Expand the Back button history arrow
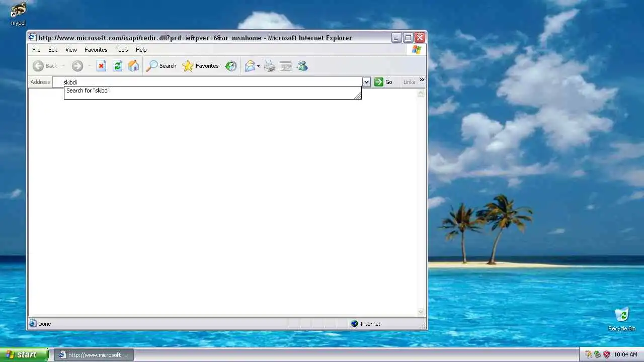Viewport: 644px width, 362px height. 63,66
